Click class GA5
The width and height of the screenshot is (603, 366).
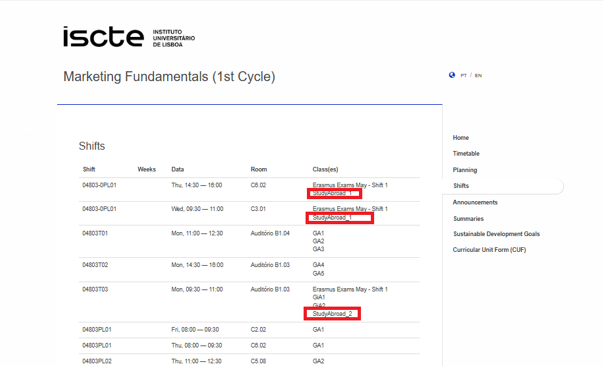pos(318,273)
